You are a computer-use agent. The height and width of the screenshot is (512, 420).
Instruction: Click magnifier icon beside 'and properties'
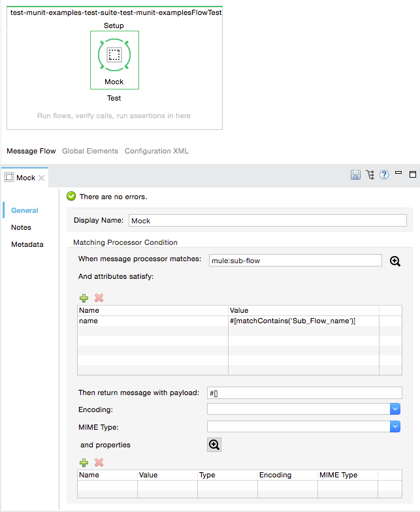pyautogui.click(x=214, y=445)
